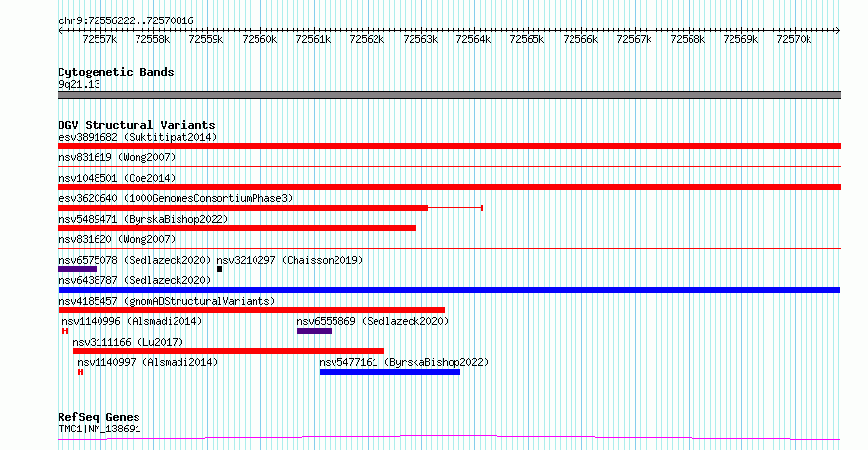
Task: Click the nsv5477161 blue bar
Action: point(390,372)
